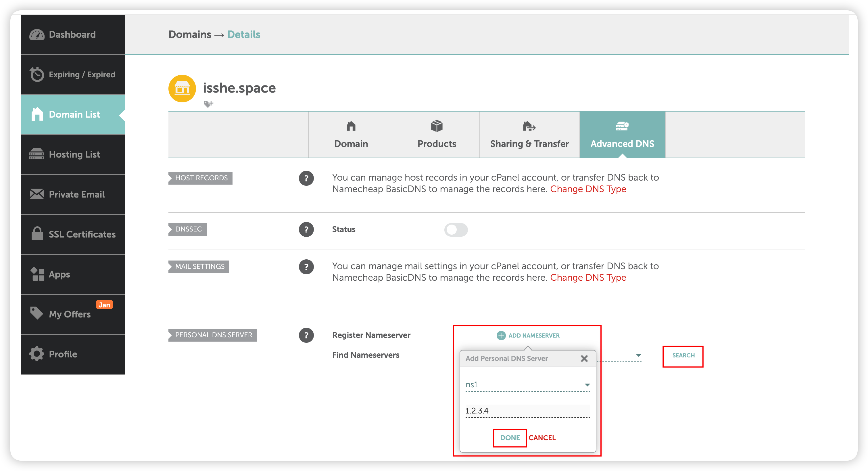Viewport: 868px width, 471px height.
Task: Click Change DNS Type in Host Records
Action: [588, 189]
